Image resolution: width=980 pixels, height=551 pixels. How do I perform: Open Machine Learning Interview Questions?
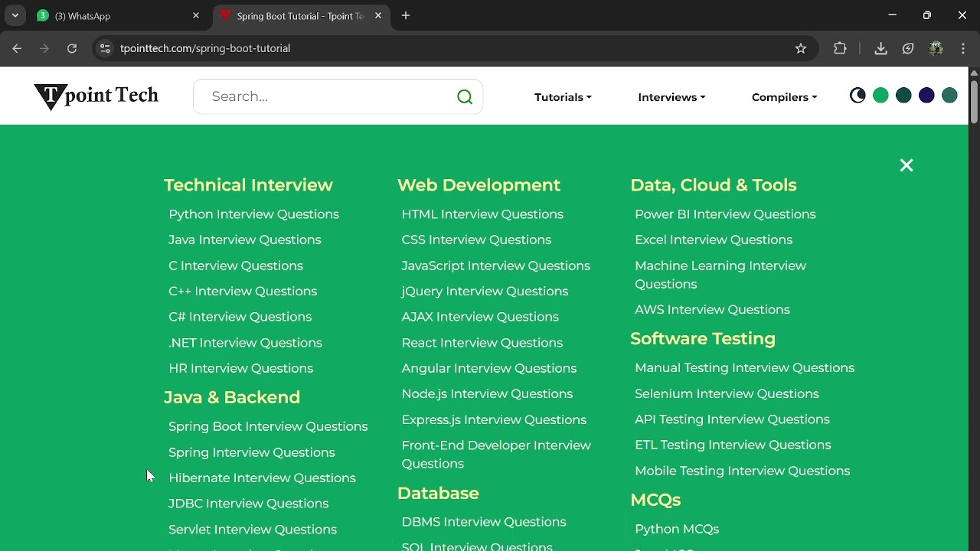[720, 275]
